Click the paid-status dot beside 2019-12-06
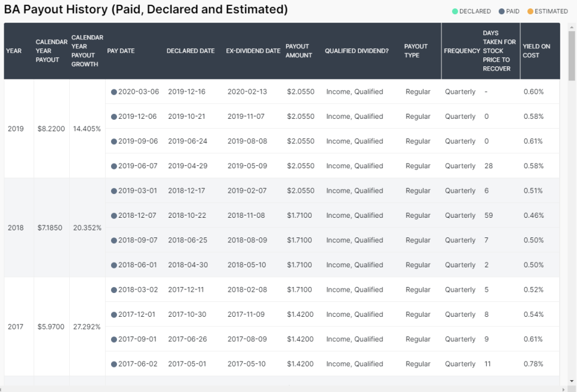577x392 pixels. pos(114,116)
